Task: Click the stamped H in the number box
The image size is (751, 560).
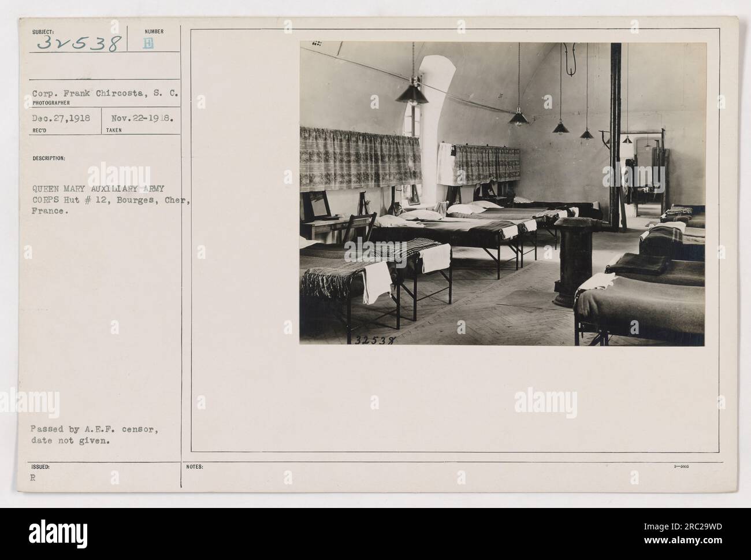Action: pos(149,44)
